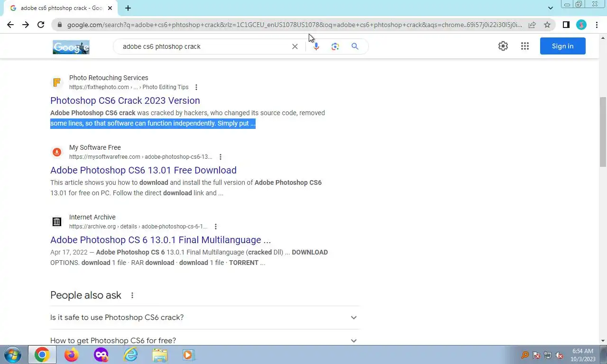
Task: Click the network tray icon
Action: pos(548,355)
